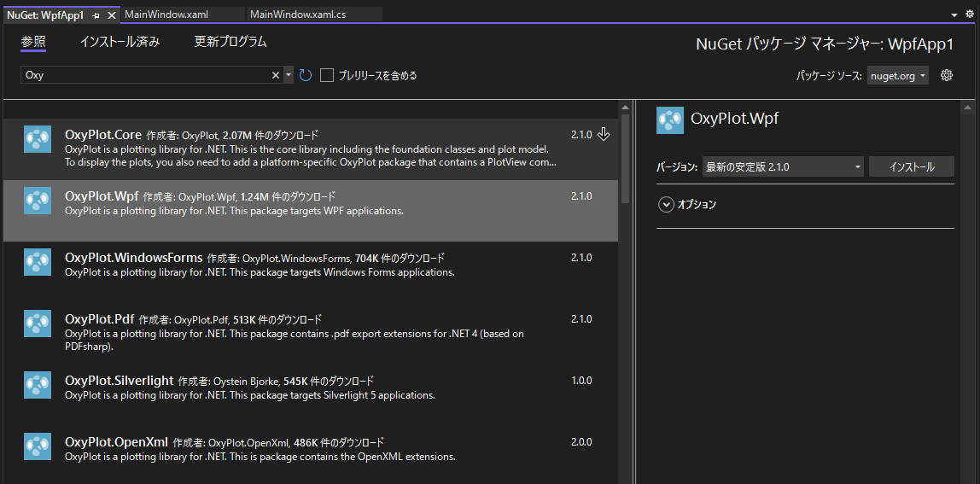Select the OxyPlot.WindowsForms package title

pos(134,257)
